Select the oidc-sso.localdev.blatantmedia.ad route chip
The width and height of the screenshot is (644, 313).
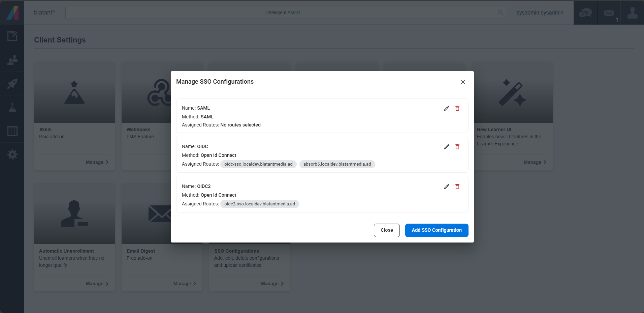pos(258,164)
